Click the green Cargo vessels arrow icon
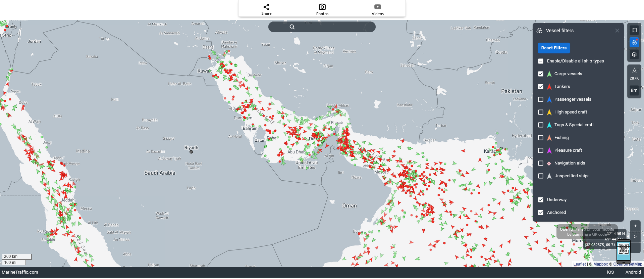Screen dimensions: 644x279 [549, 74]
